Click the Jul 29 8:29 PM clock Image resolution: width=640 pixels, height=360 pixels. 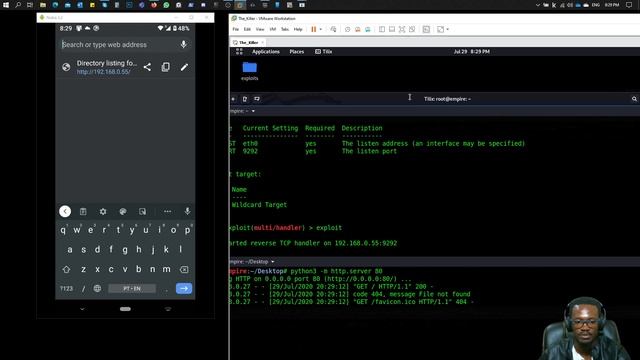pyautogui.click(x=471, y=52)
